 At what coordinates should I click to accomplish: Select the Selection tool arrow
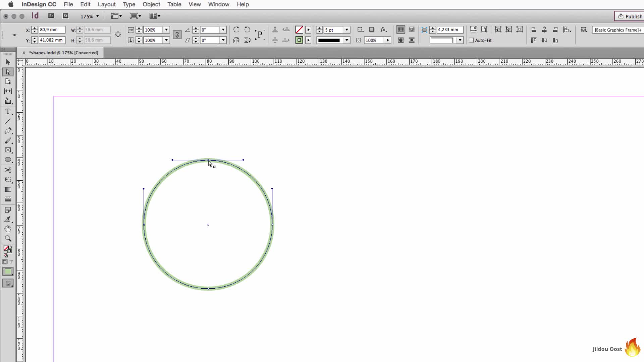[x=8, y=62]
